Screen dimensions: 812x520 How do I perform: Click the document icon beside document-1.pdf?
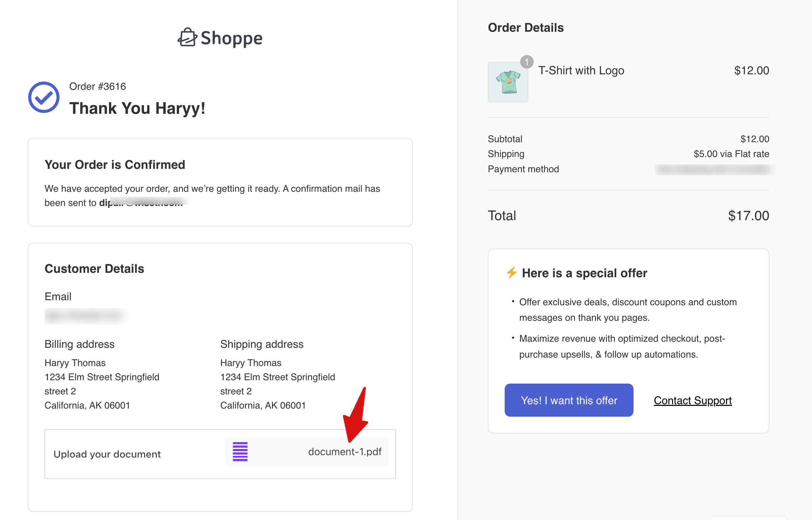click(240, 451)
